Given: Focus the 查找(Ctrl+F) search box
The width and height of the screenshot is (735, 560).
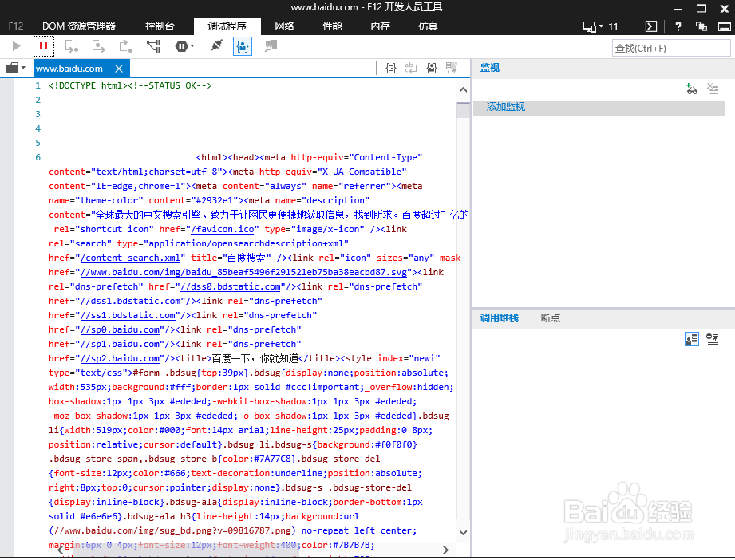Looking at the screenshot, I should pos(671,49).
